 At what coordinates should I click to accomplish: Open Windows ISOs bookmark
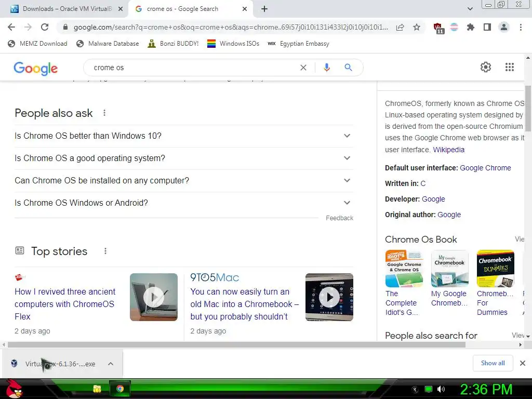coord(233,44)
